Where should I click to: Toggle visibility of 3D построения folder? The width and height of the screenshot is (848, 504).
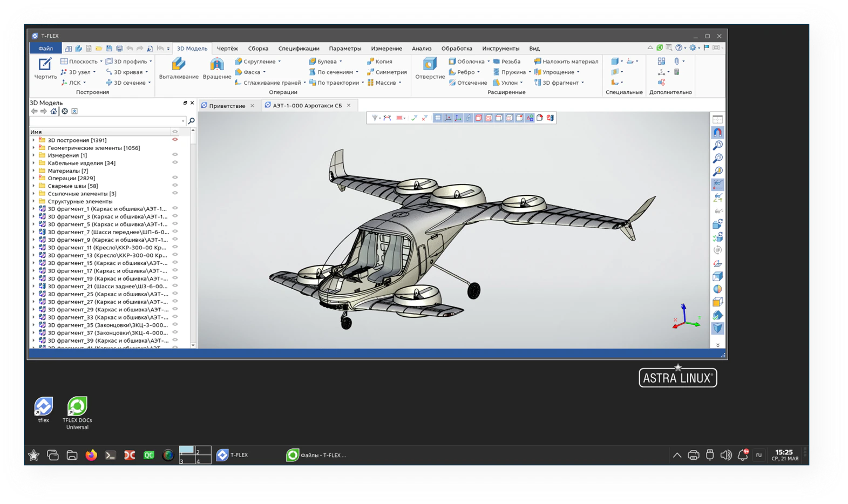point(175,140)
